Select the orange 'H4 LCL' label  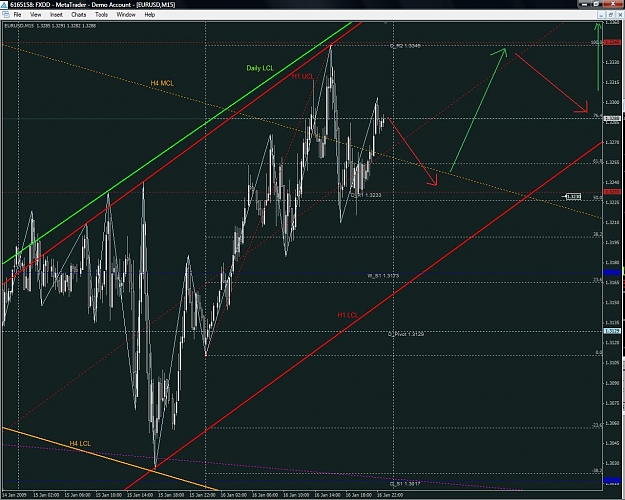pos(80,443)
